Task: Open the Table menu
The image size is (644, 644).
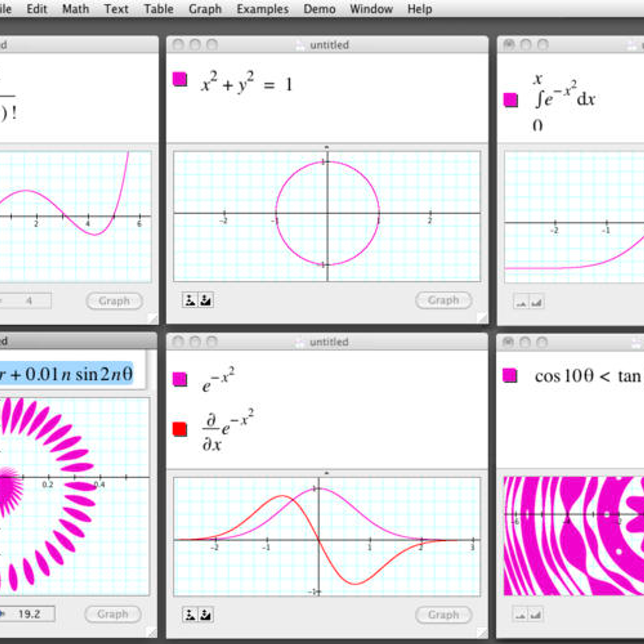Action: [158, 9]
